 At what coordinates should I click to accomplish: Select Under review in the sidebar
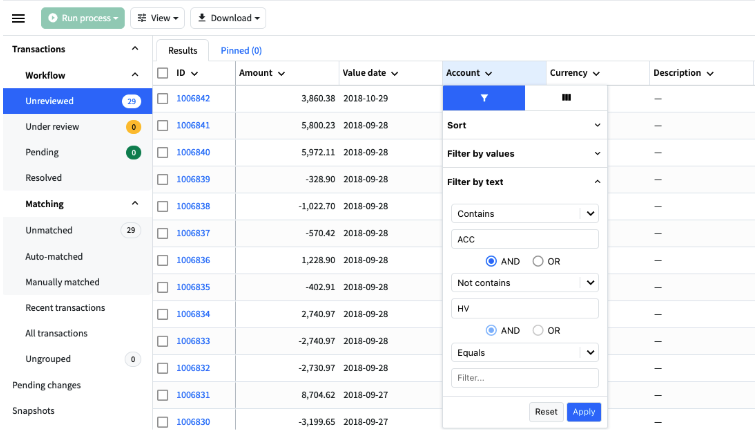click(x=78, y=127)
